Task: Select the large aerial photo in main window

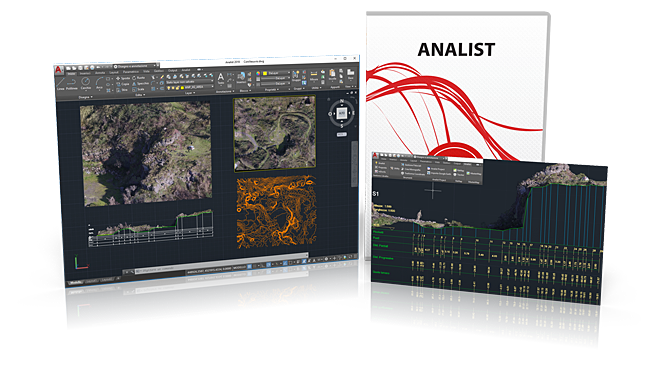Action: (147, 154)
